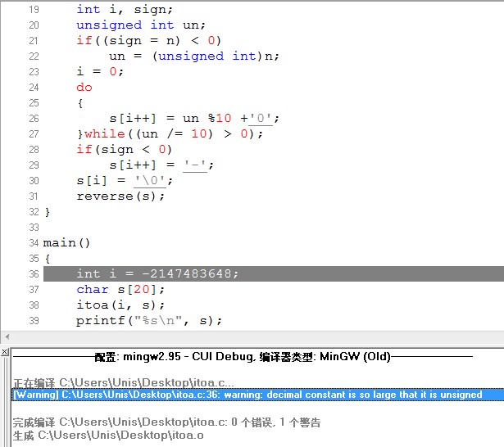
Task: Click 'un = (unsigned int)n;' on line 22
Action: pos(194,56)
